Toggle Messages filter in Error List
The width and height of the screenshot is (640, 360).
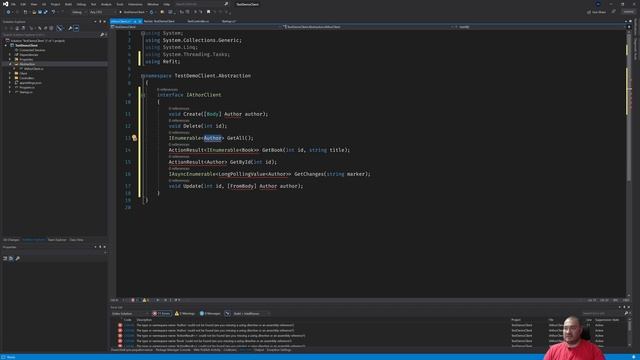[x=210, y=313]
